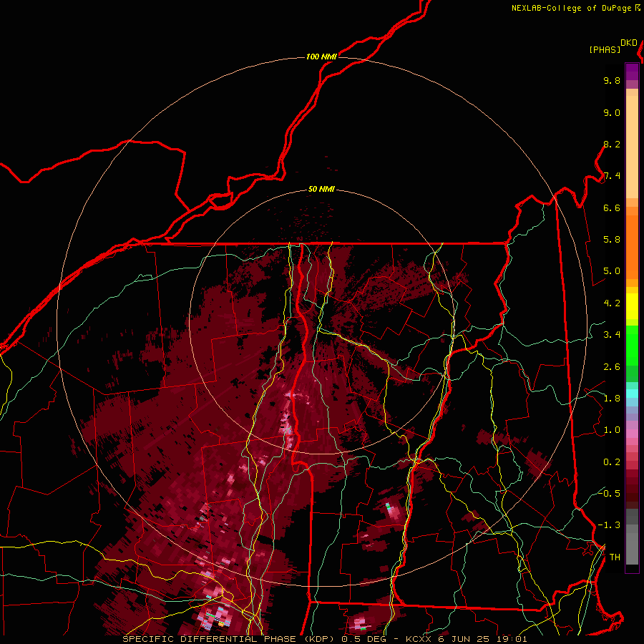
Task: Click the -1.3 legend value
Action: coord(609,525)
